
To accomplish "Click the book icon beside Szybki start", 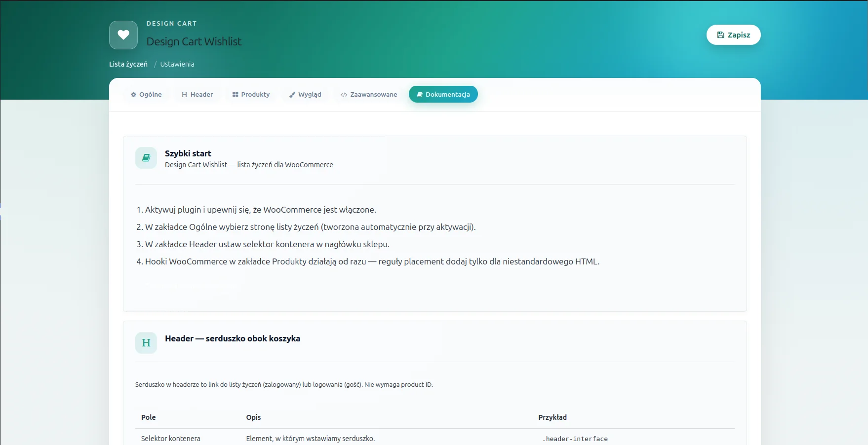I will (x=146, y=158).
